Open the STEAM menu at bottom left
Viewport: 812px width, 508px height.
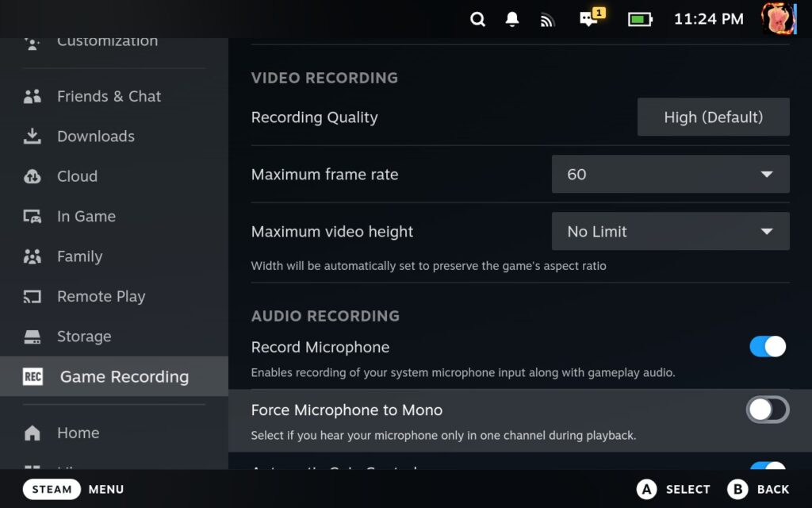coord(52,489)
